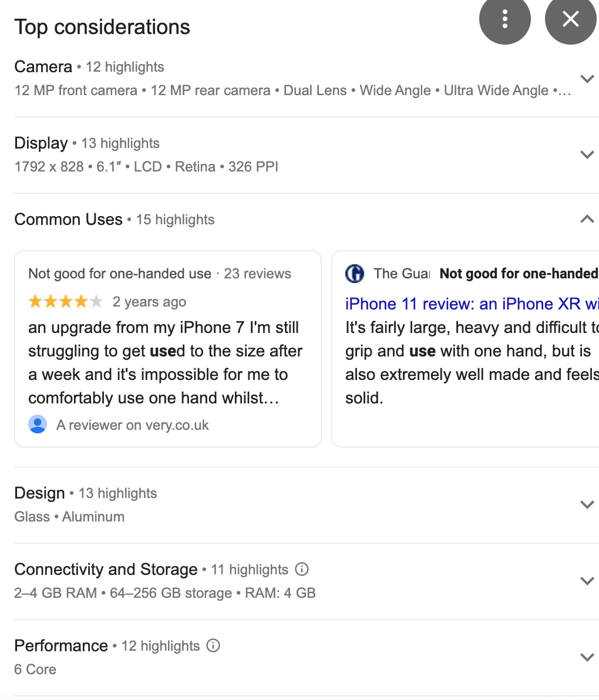Expand the Display section chevron
The image size is (599, 700).
point(587,155)
